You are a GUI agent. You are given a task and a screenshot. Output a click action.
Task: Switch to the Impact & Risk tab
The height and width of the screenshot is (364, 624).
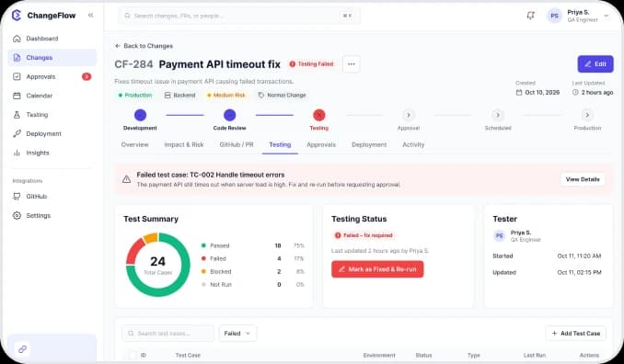(x=184, y=144)
